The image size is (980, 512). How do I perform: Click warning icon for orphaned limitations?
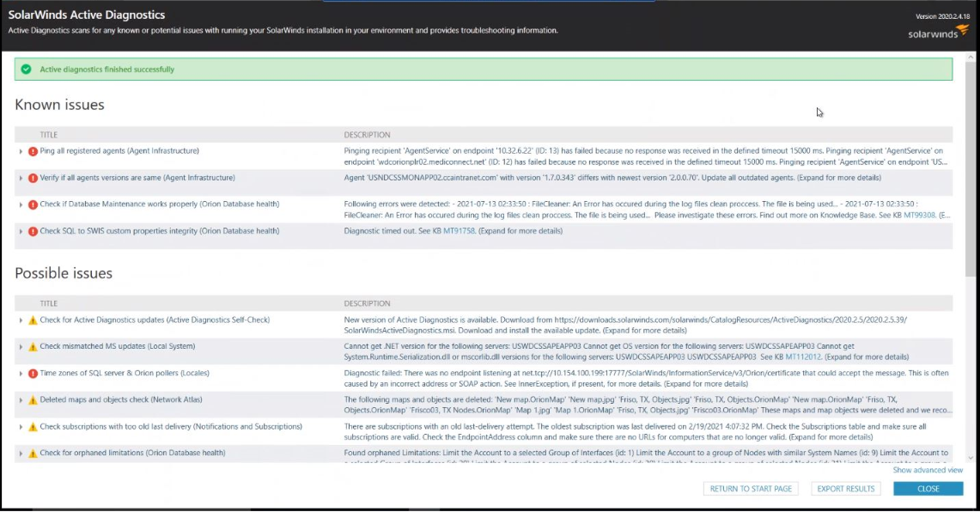click(x=33, y=454)
